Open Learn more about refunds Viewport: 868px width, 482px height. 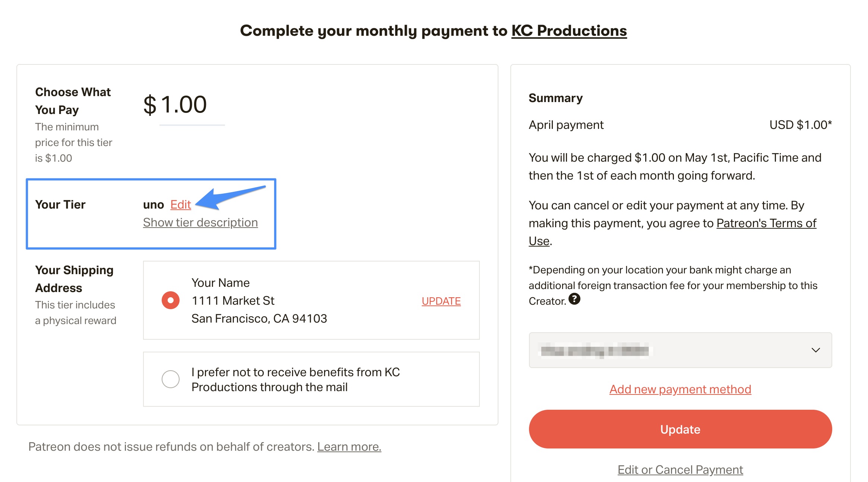click(349, 447)
